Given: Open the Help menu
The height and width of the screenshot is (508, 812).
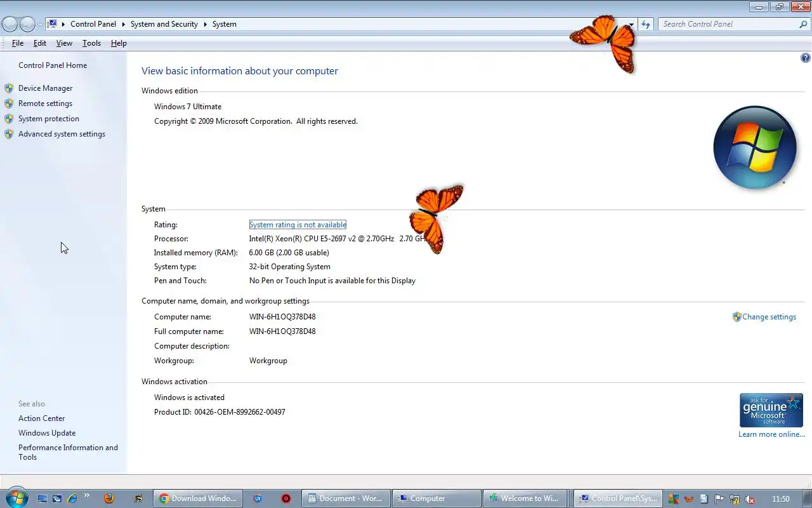Looking at the screenshot, I should tap(119, 43).
